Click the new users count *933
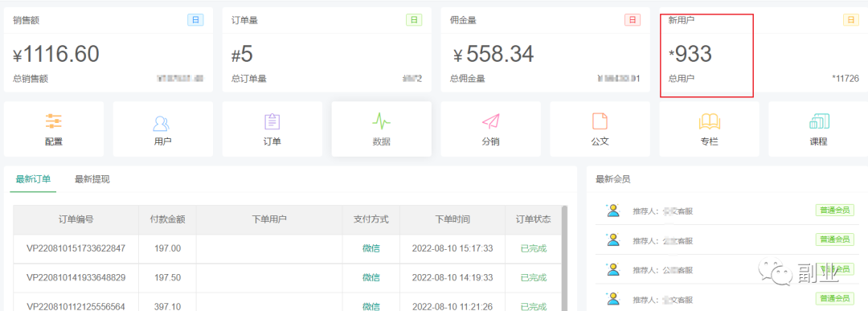 click(x=690, y=54)
